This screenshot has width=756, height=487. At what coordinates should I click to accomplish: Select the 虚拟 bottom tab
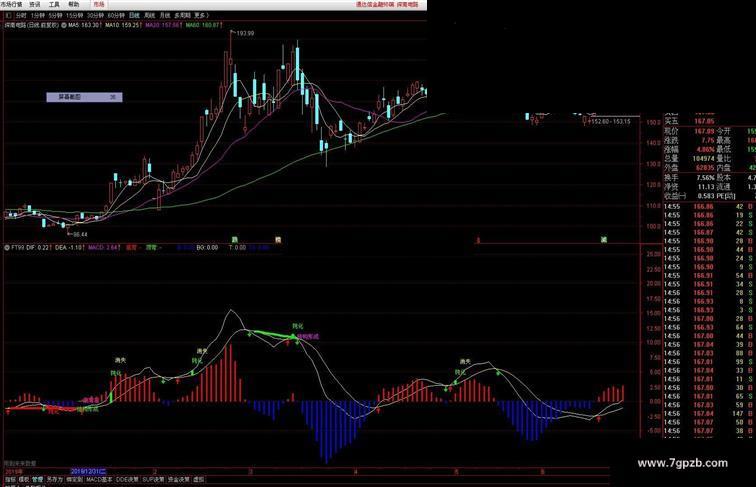pyautogui.click(x=199, y=480)
